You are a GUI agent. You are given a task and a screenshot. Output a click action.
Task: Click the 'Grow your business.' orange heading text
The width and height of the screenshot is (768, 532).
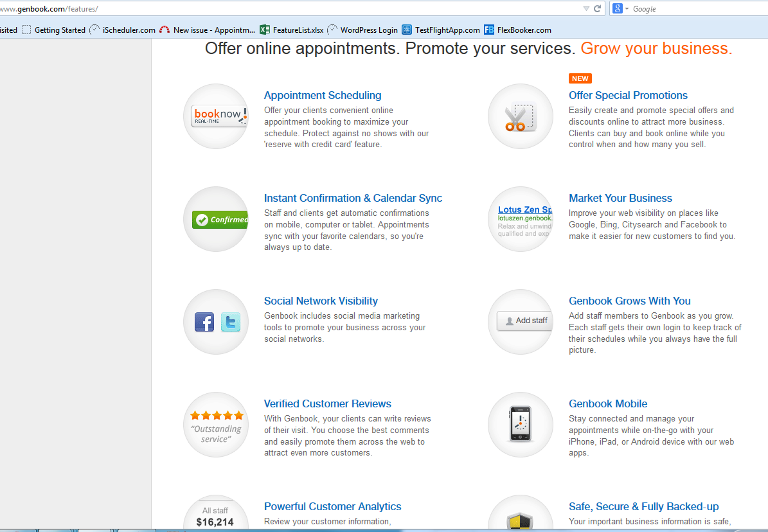pyautogui.click(x=656, y=48)
